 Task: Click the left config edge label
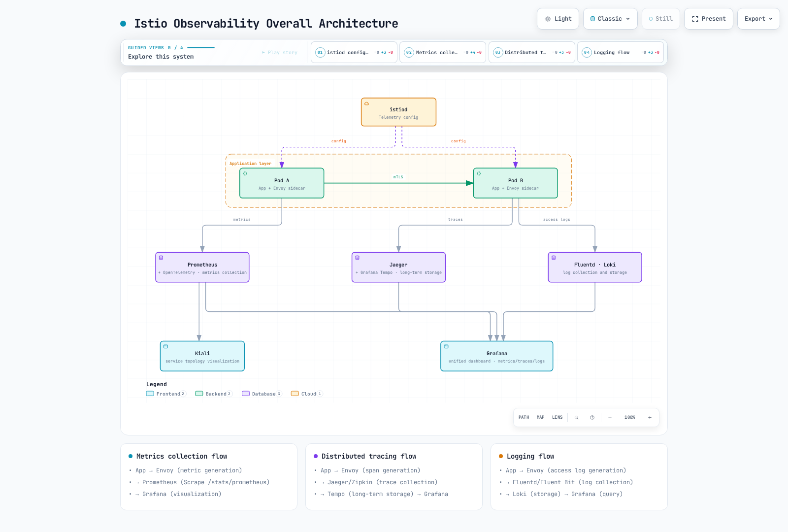[339, 141]
